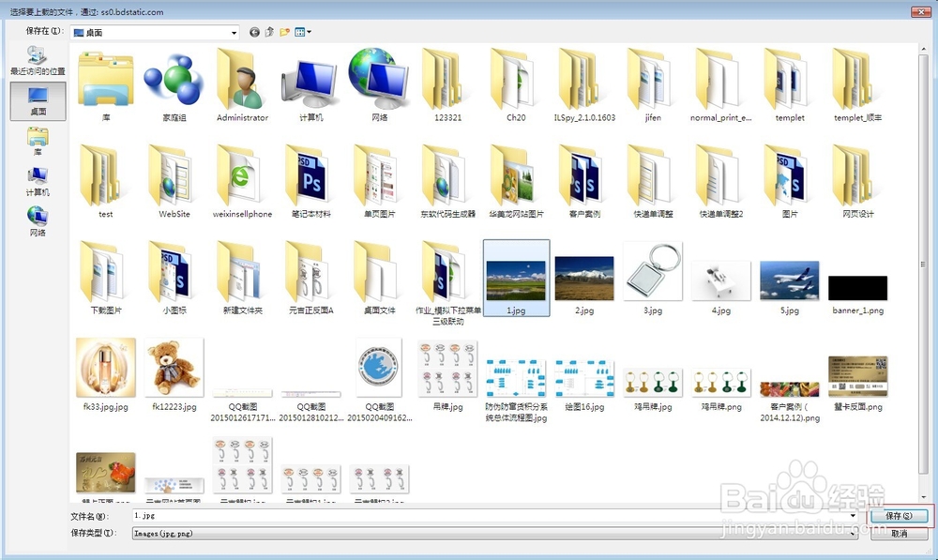The image size is (938, 560).
Task: Select the 家庭组 icon in file list
Action: click(x=174, y=86)
